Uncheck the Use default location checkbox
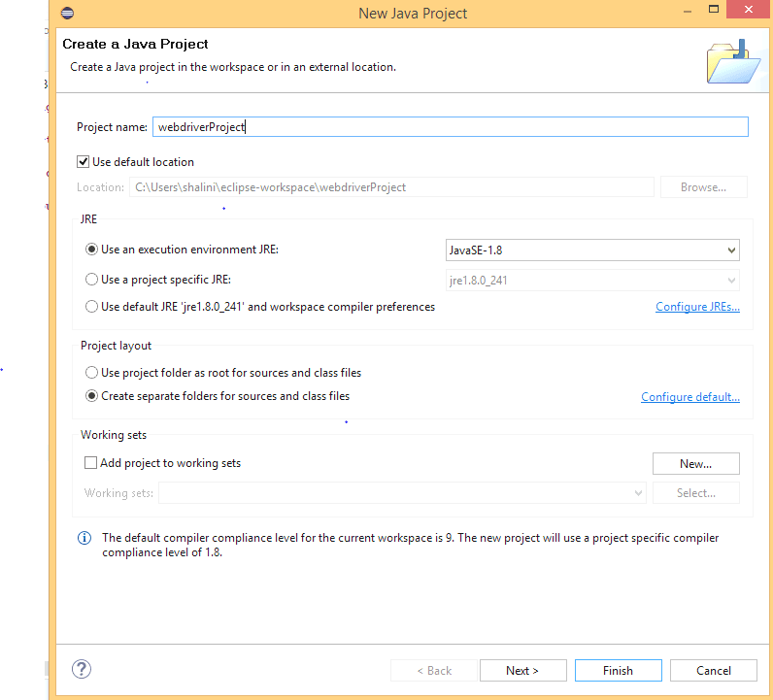The image size is (773, 700). coord(84,162)
